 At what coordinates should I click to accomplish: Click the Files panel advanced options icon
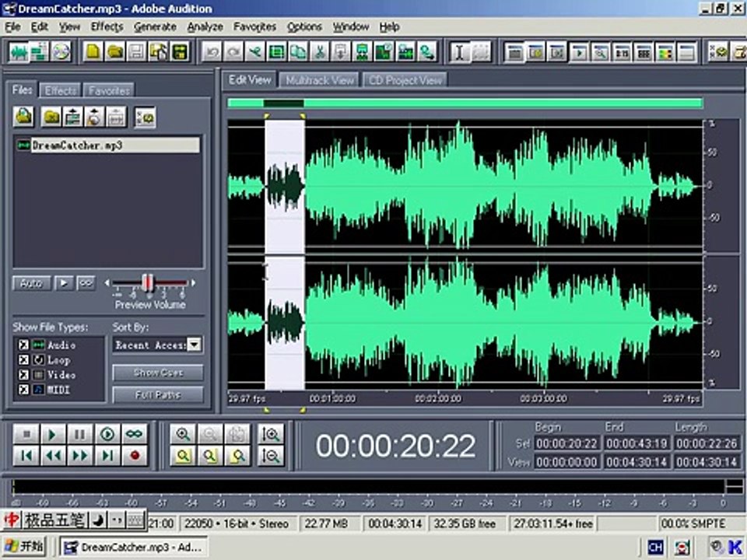(x=145, y=117)
